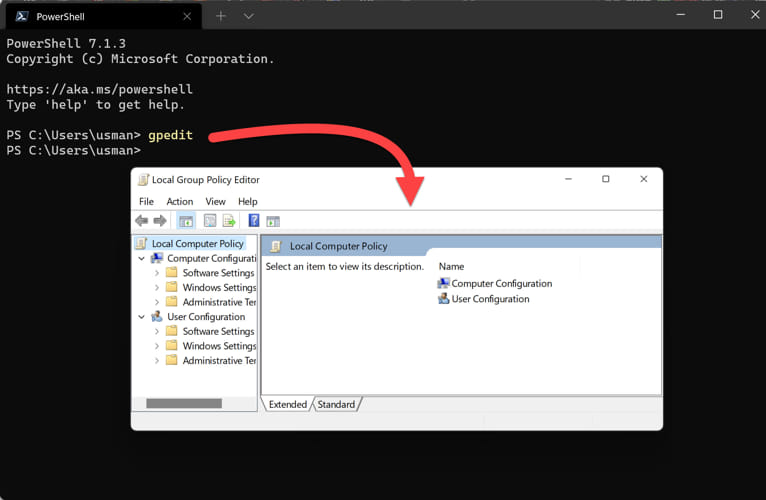Open the View menu
The width and height of the screenshot is (766, 500).
(215, 202)
